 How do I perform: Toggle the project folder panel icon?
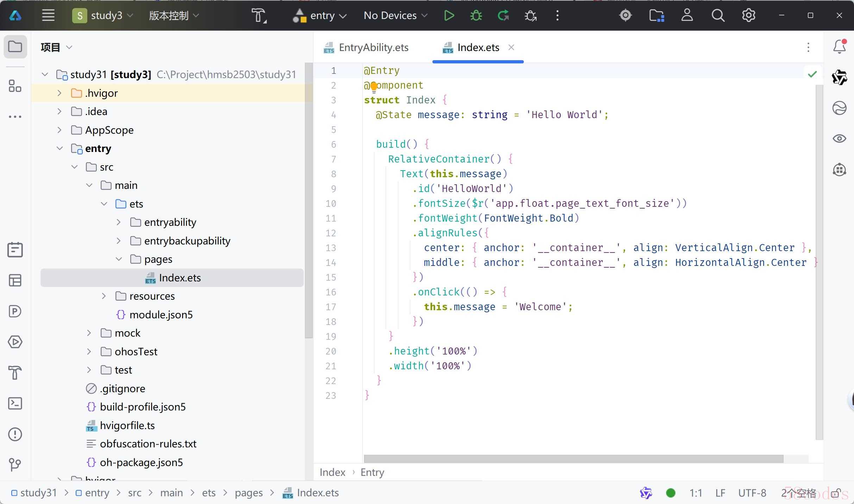coord(15,47)
